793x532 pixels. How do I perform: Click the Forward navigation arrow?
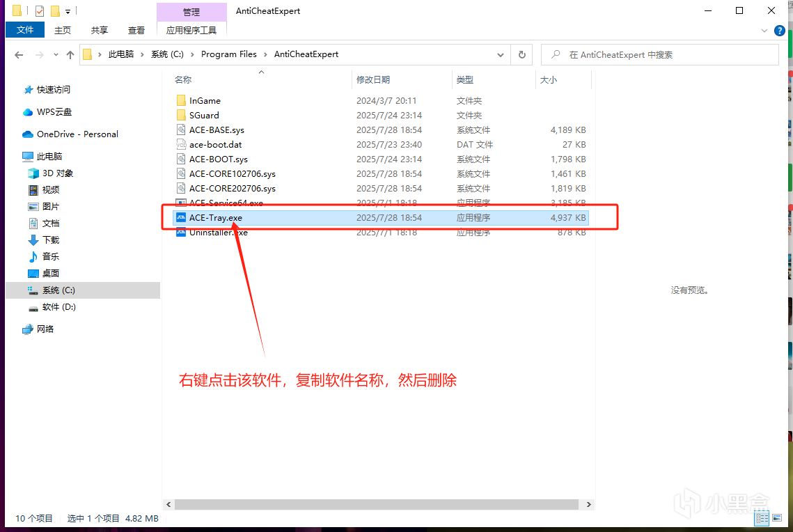coord(39,54)
